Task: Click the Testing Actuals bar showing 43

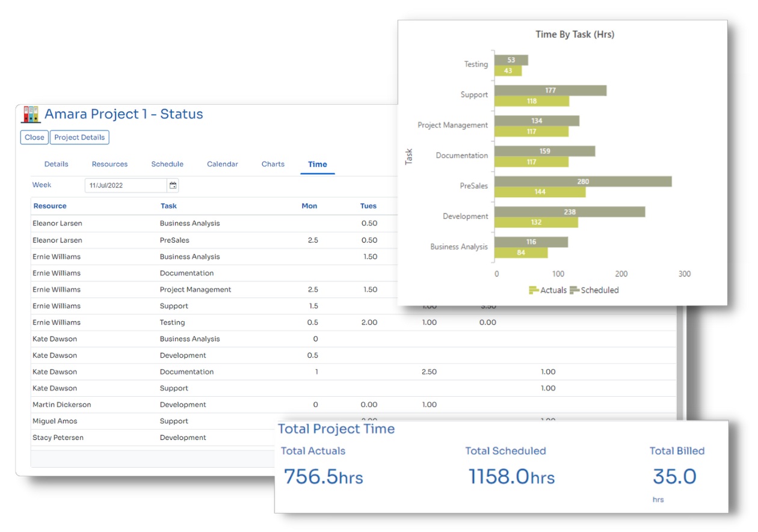Action: 508,71
